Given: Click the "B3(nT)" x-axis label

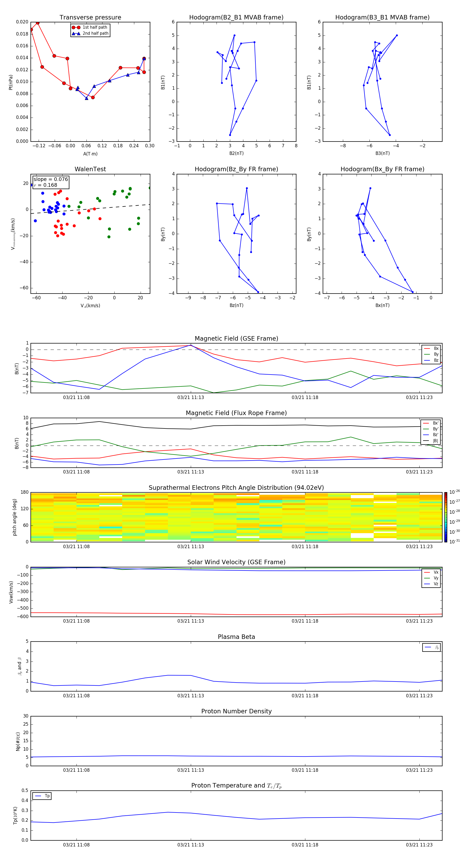Looking at the screenshot, I should [x=382, y=153].
